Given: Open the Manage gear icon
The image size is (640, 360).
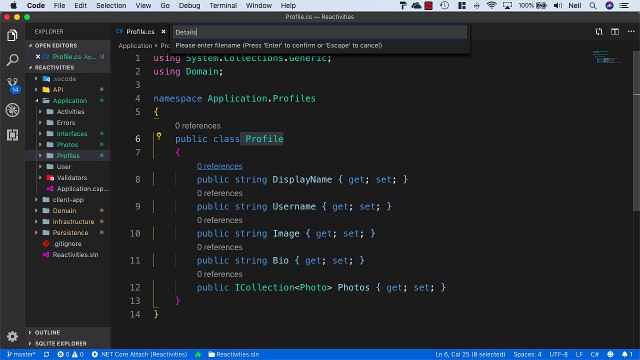Looking at the screenshot, I should pyautogui.click(x=12, y=336).
